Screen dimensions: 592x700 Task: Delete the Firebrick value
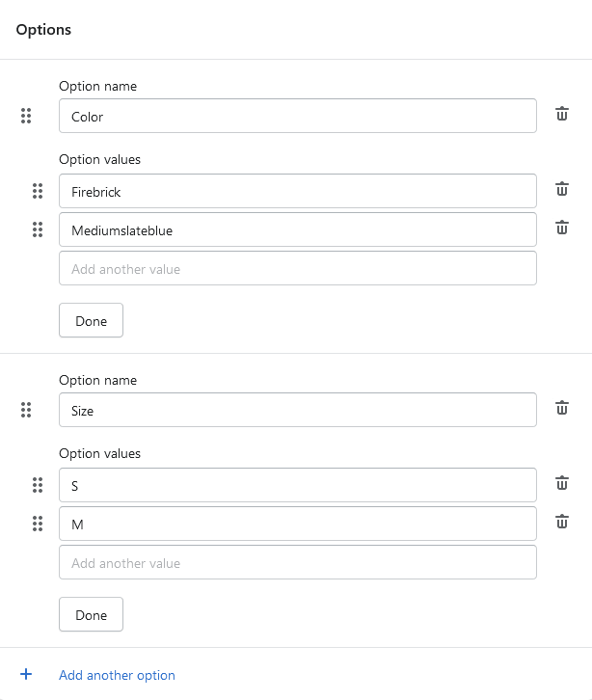pyautogui.click(x=562, y=190)
